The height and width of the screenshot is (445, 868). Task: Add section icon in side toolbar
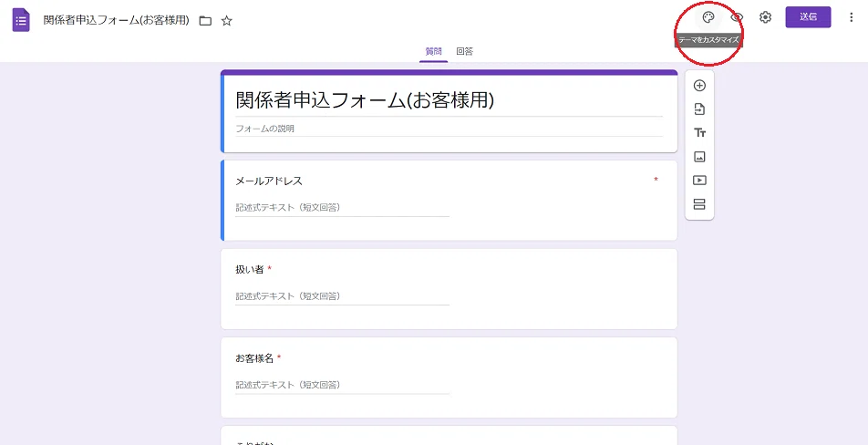point(699,203)
